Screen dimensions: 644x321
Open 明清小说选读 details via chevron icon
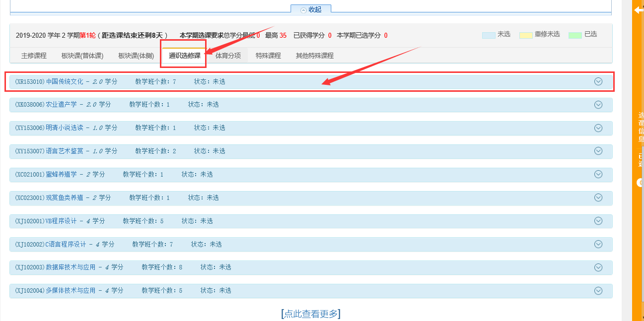(598, 128)
